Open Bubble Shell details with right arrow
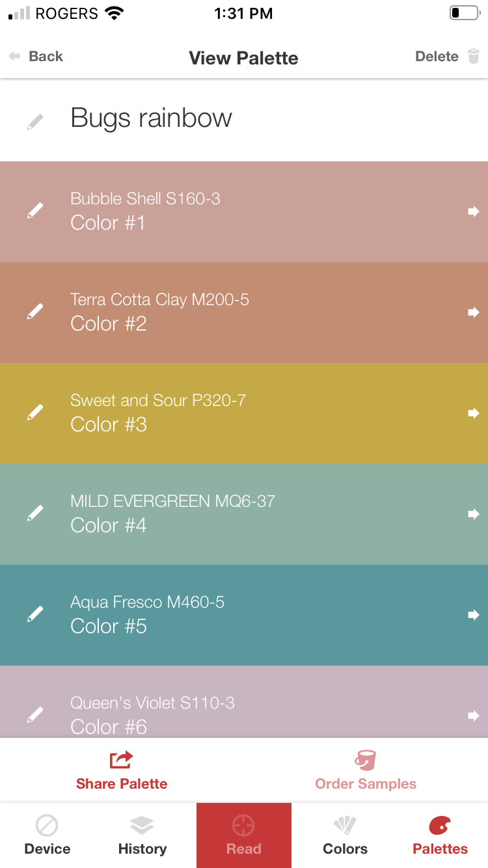Viewport: 488px width, 868px height. coord(474,211)
